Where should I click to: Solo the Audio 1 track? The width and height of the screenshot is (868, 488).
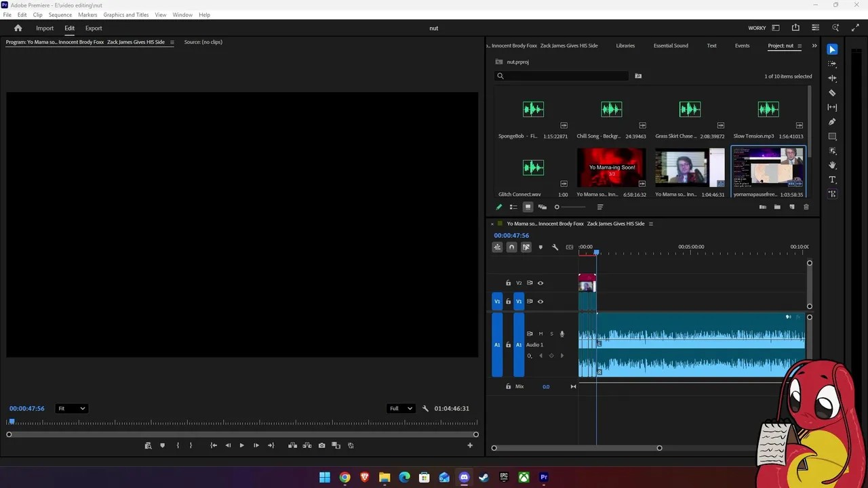(x=551, y=333)
